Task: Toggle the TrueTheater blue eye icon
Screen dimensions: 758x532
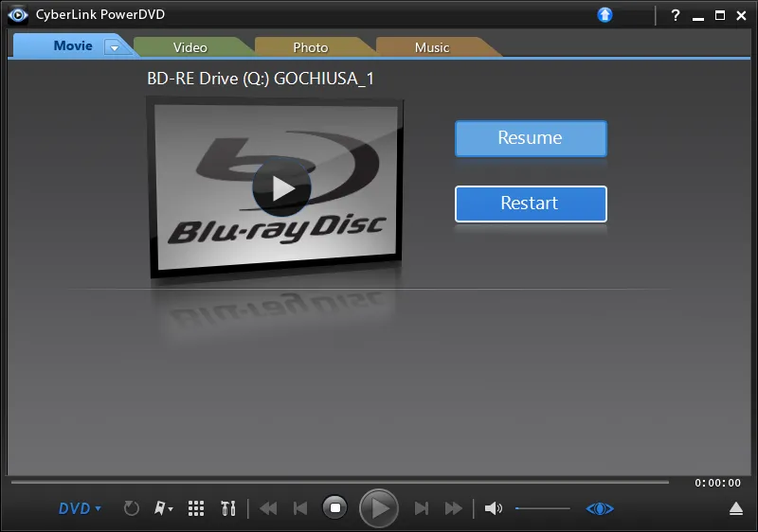Action: click(x=600, y=508)
